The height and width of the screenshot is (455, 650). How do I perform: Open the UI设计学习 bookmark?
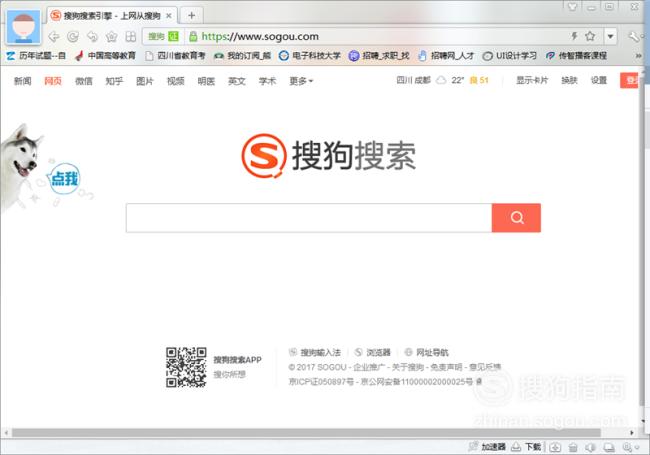[510, 56]
